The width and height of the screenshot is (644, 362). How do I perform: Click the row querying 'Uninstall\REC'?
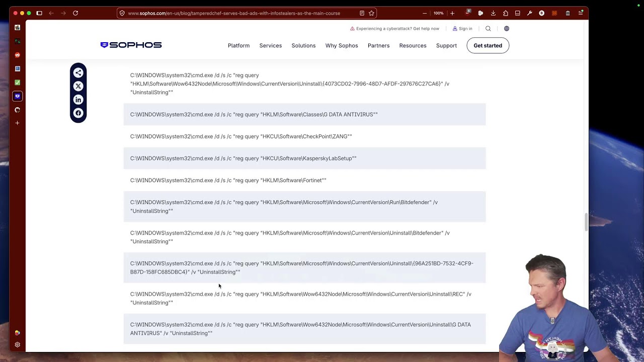[304, 298]
